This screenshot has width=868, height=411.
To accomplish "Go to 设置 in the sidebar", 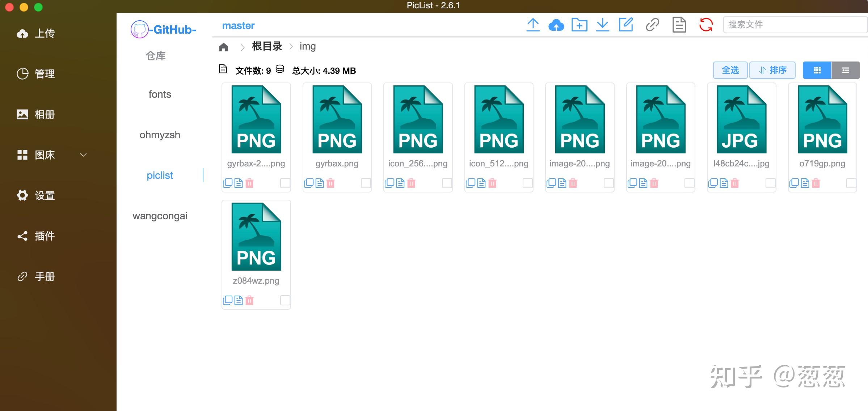I will click(43, 195).
